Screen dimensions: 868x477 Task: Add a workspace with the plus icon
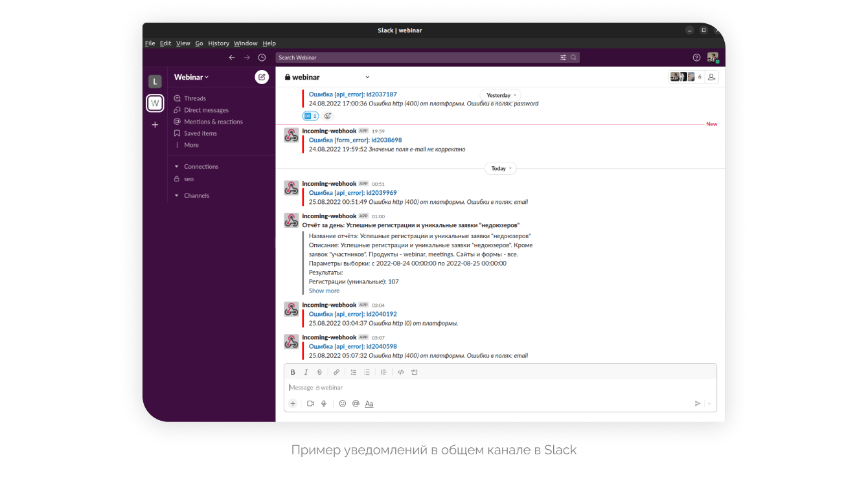tap(155, 125)
